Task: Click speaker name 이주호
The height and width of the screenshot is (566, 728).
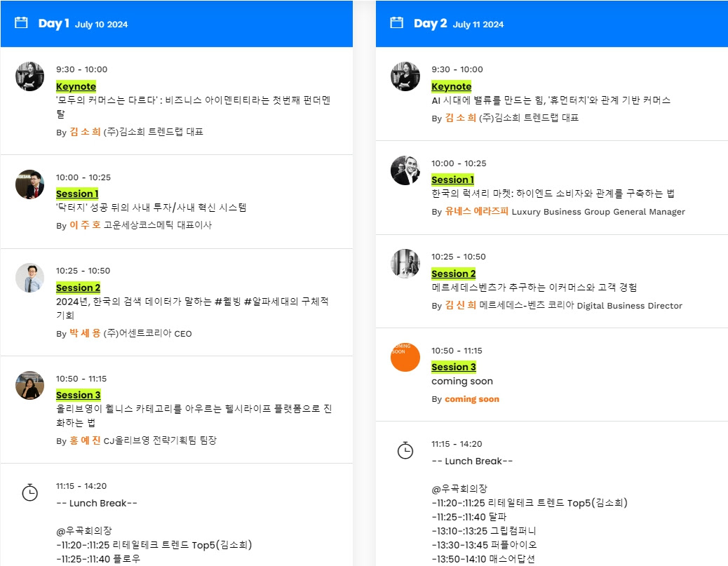Action: click(85, 224)
